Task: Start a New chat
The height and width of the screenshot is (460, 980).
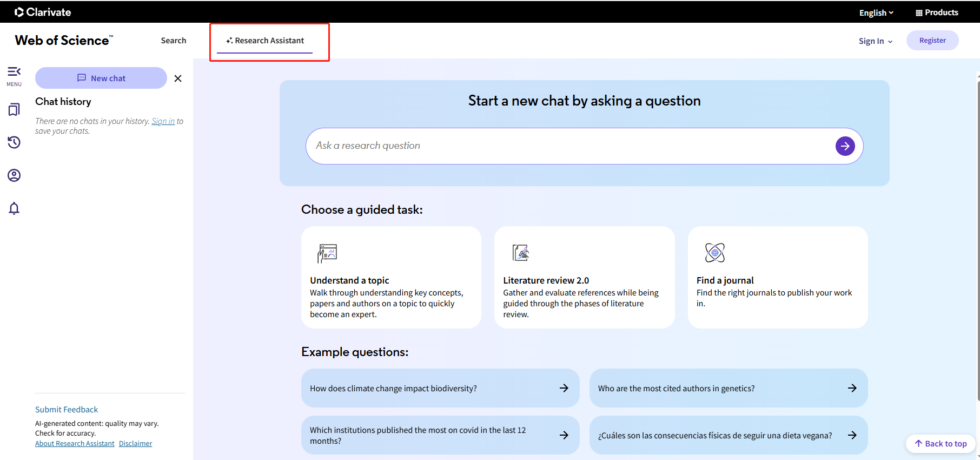Action: tap(101, 78)
